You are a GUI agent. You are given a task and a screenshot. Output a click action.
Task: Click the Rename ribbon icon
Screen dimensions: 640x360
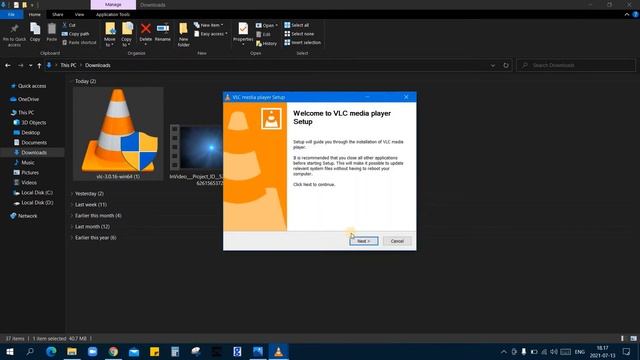[162, 32]
